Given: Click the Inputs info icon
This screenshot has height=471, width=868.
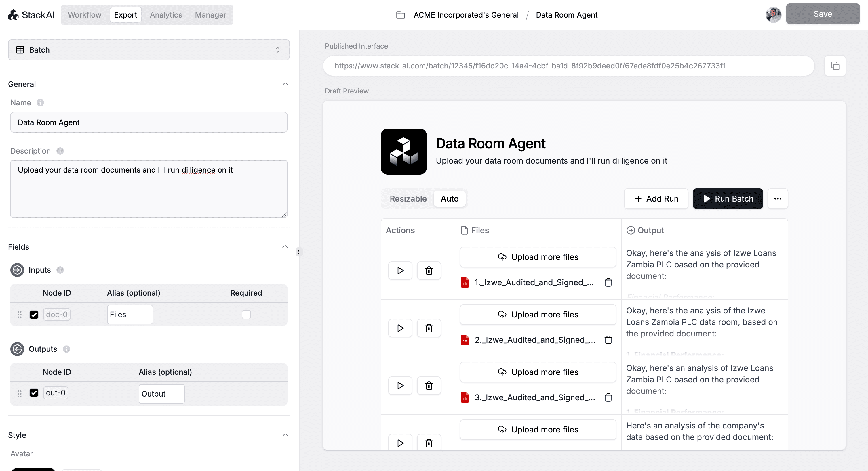Looking at the screenshot, I should pyautogui.click(x=60, y=270).
